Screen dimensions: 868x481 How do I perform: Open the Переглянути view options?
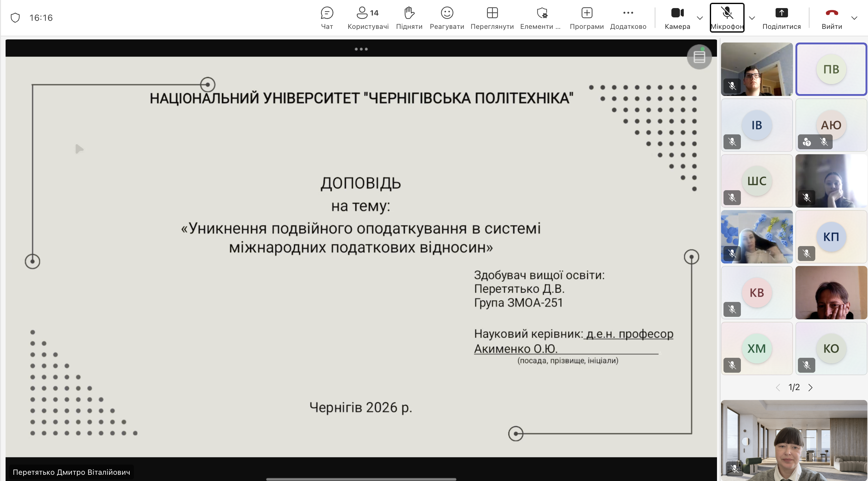click(492, 18)
